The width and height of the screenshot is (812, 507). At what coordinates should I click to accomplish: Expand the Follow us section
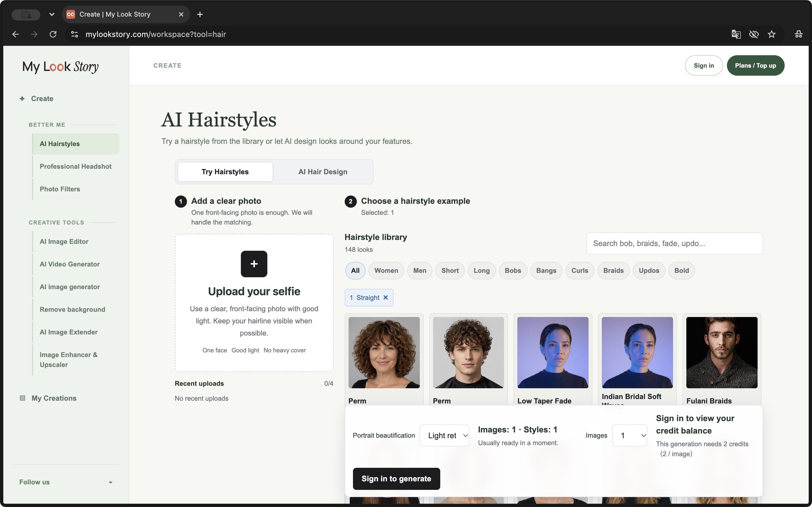(66, 482)
